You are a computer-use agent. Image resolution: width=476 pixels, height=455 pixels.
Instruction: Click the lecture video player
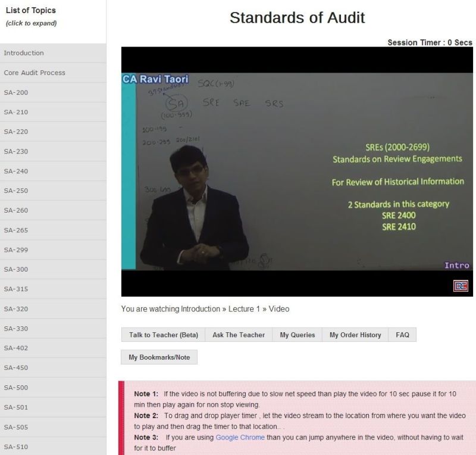298,172
